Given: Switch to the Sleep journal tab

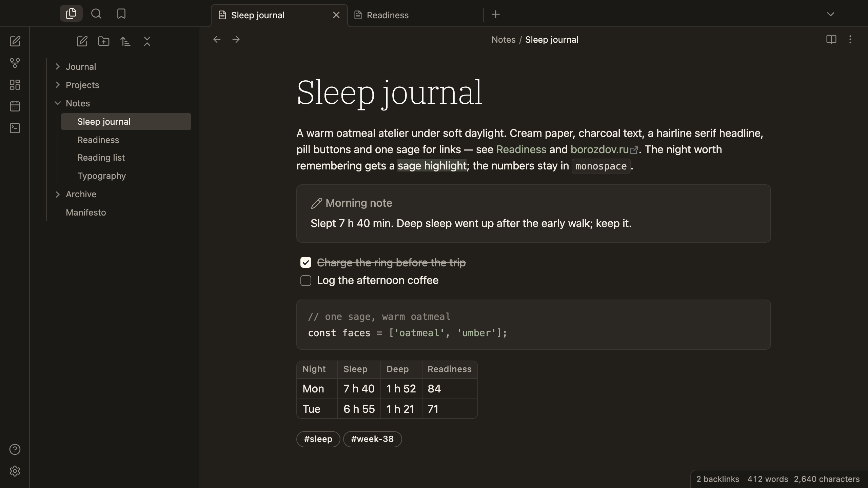Looking at the screenshot, I should [x=279, y=15].
